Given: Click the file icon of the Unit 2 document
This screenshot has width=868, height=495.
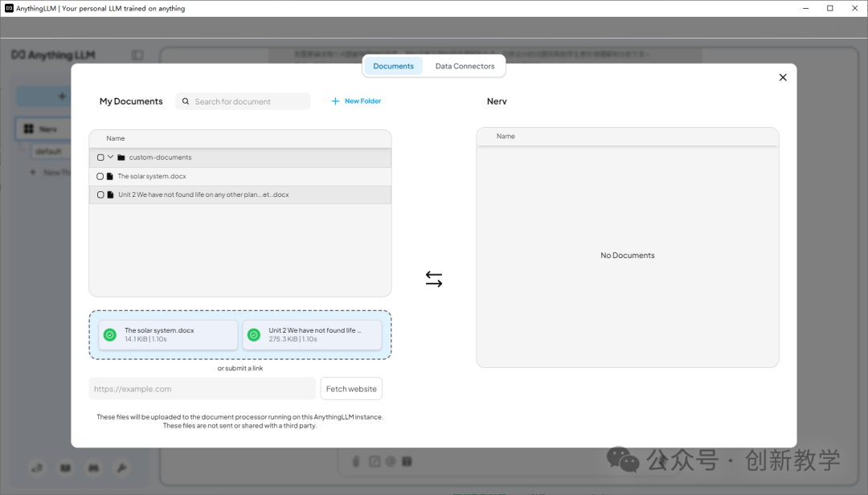Looking at the screenshot, I should click(110, 195).
